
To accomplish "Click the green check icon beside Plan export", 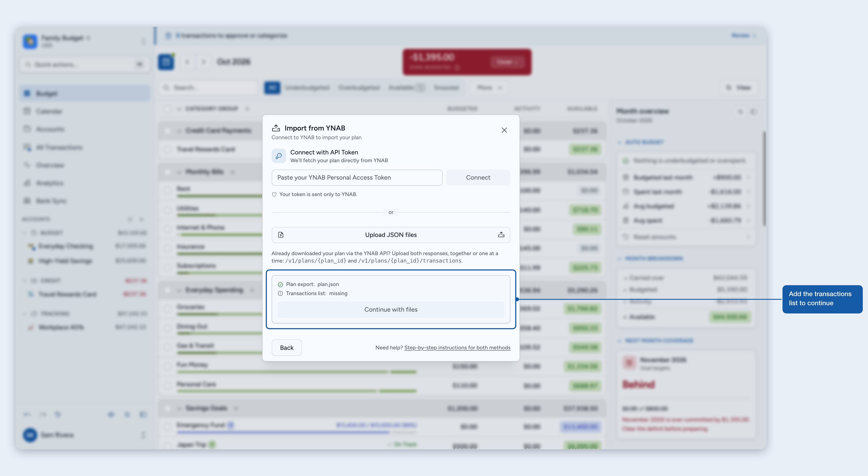I will click(x=280, y=284).
